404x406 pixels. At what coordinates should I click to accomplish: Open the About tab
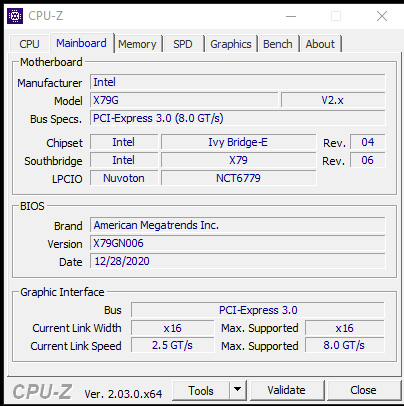[x=320, y=44]
